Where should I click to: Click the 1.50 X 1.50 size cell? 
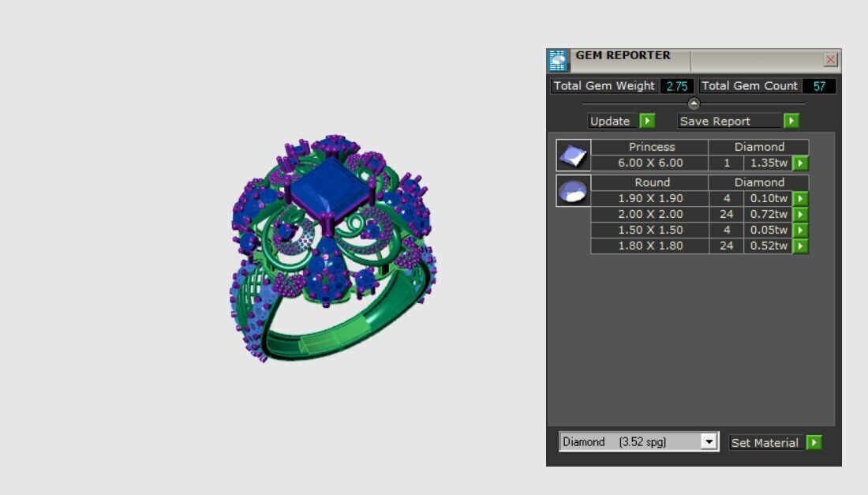pyautogui.click(x=650, y=231)
